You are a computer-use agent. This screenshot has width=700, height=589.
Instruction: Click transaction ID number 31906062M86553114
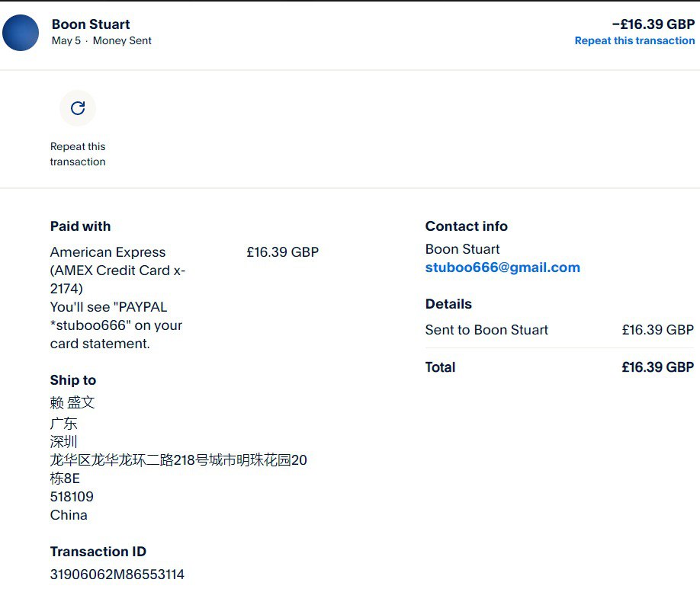(x=117, y=575)
